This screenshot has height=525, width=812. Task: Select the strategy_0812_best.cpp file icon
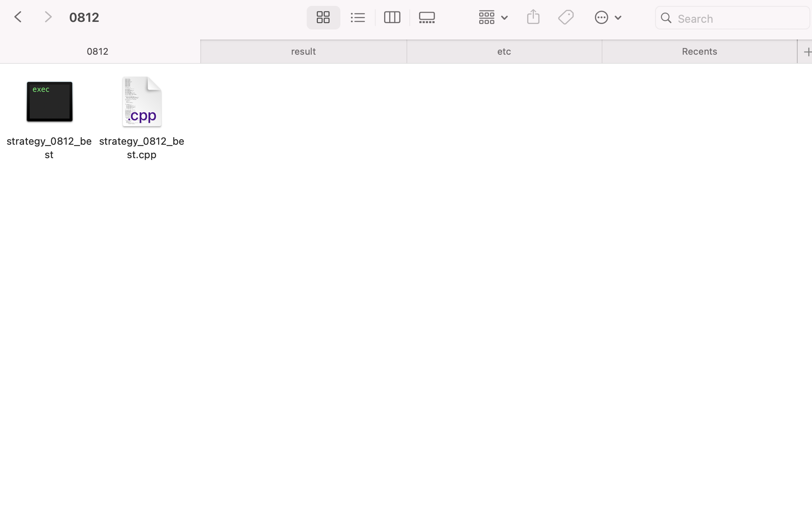pyautogui.click(x=142, y=102)
